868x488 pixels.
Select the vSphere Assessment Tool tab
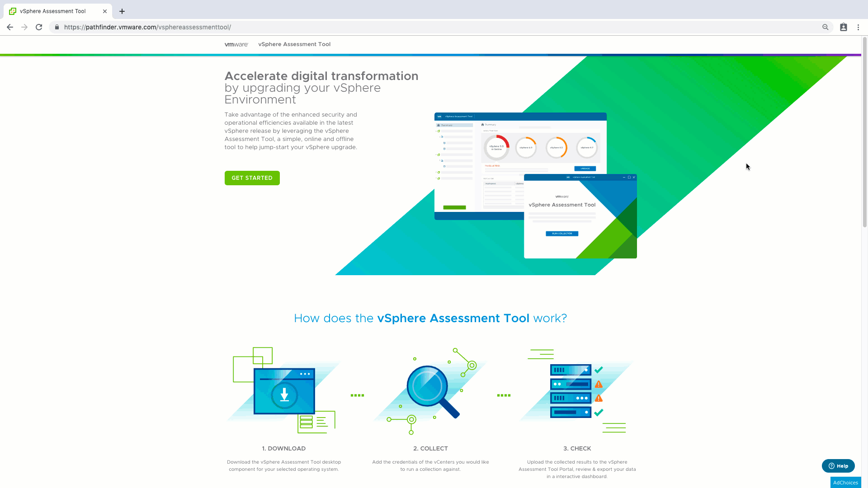pos(53,11)
